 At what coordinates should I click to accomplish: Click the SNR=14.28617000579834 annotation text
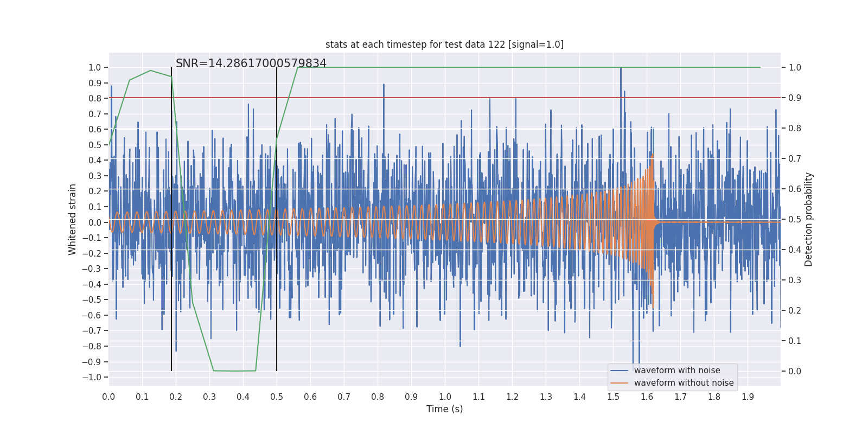251,63
